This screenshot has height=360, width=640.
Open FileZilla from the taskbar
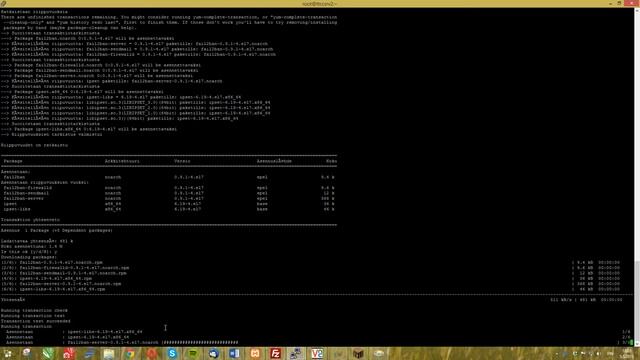[x=276, y=354]
